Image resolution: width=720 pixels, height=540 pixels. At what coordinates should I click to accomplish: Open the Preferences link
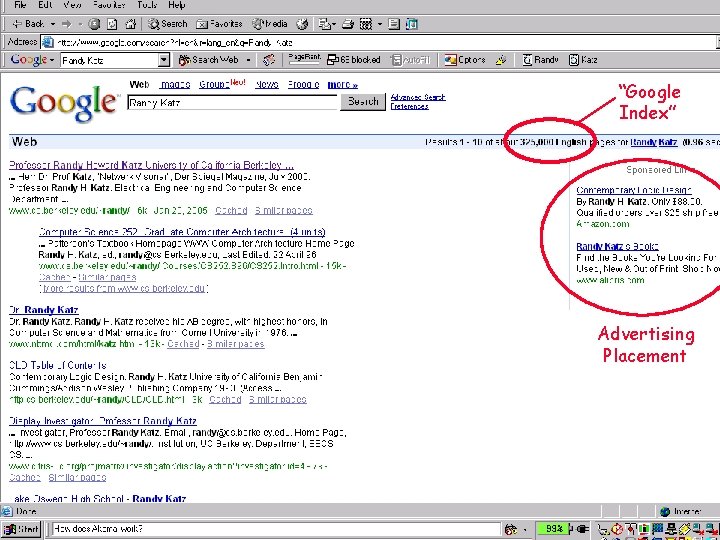tap(410, 107)
